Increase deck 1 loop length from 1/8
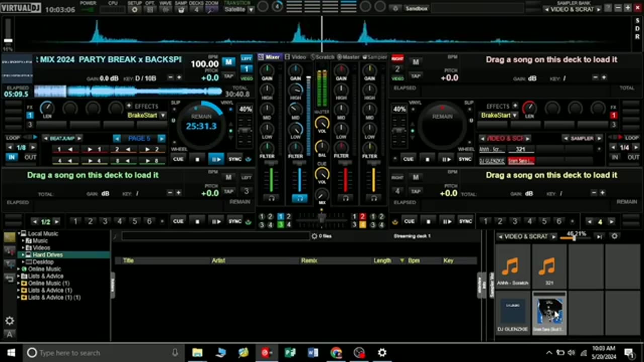This screenshot has height=362, width=644. (x=33, y=147)
